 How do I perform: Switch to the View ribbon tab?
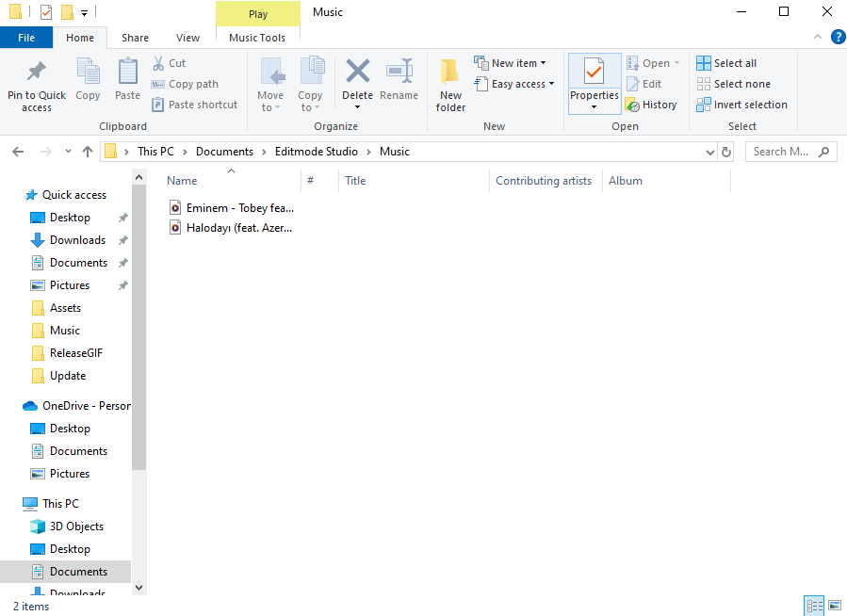tap(187, 38)
